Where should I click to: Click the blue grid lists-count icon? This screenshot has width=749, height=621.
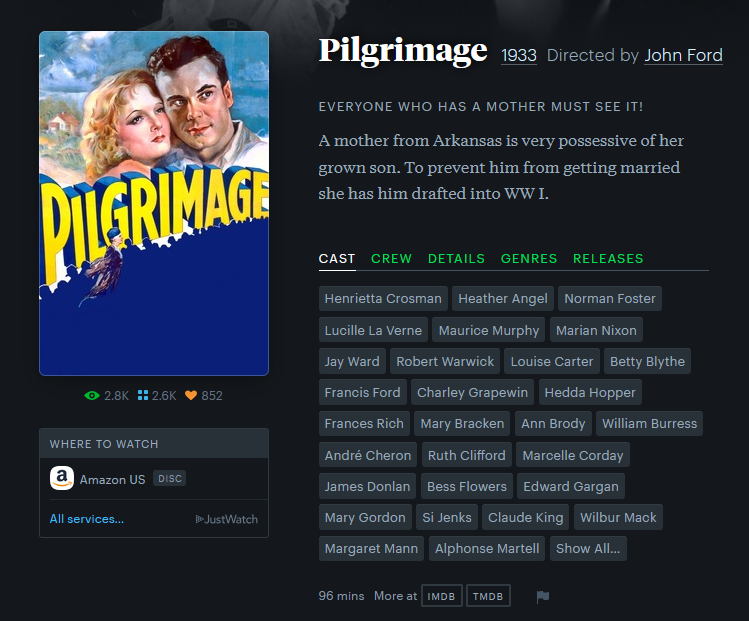point(142,396)
